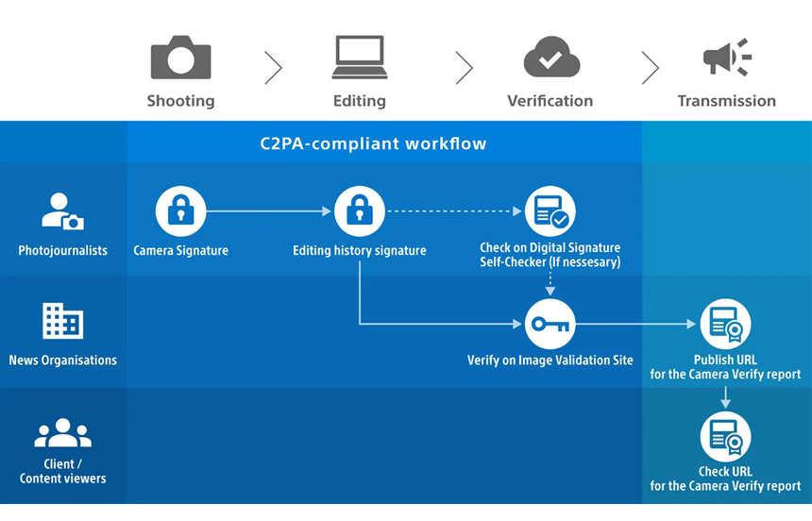Click the 'Editing' stage label

[x=360, y=101]
